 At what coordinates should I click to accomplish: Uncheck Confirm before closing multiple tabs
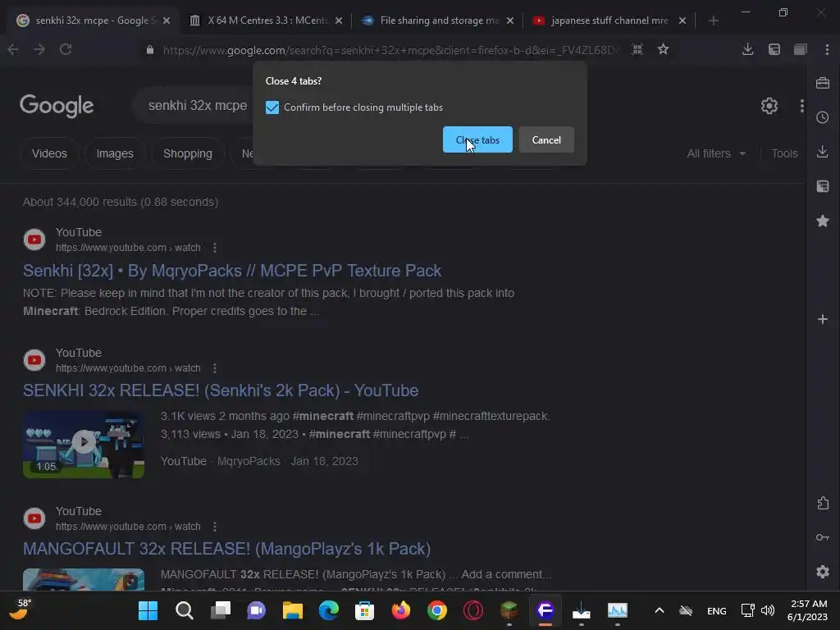point(272,107)
